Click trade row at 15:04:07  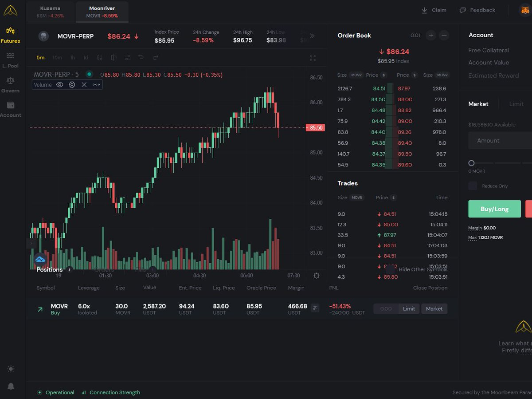[392, 235]
